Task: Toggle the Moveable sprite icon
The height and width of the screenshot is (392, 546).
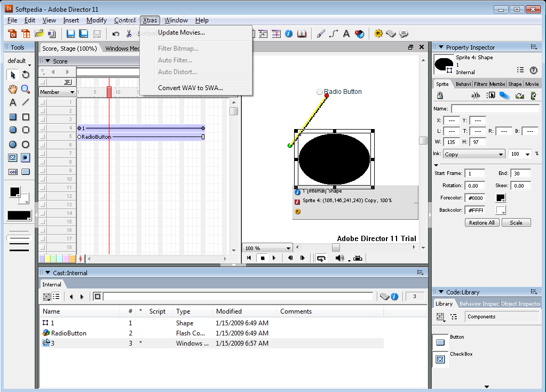Action: tap(490, 95)
